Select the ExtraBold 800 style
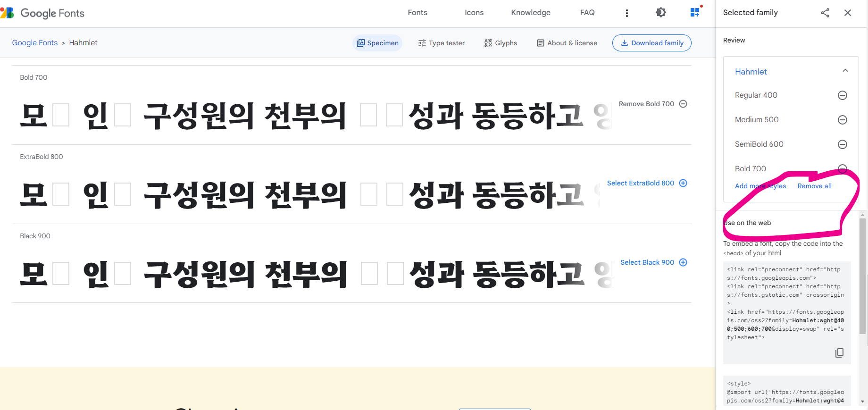 click(x=647, y=183)
